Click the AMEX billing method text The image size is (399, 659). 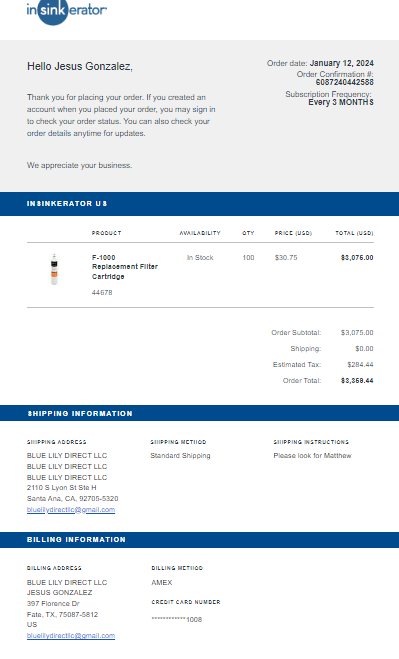[x=162, y=583]
